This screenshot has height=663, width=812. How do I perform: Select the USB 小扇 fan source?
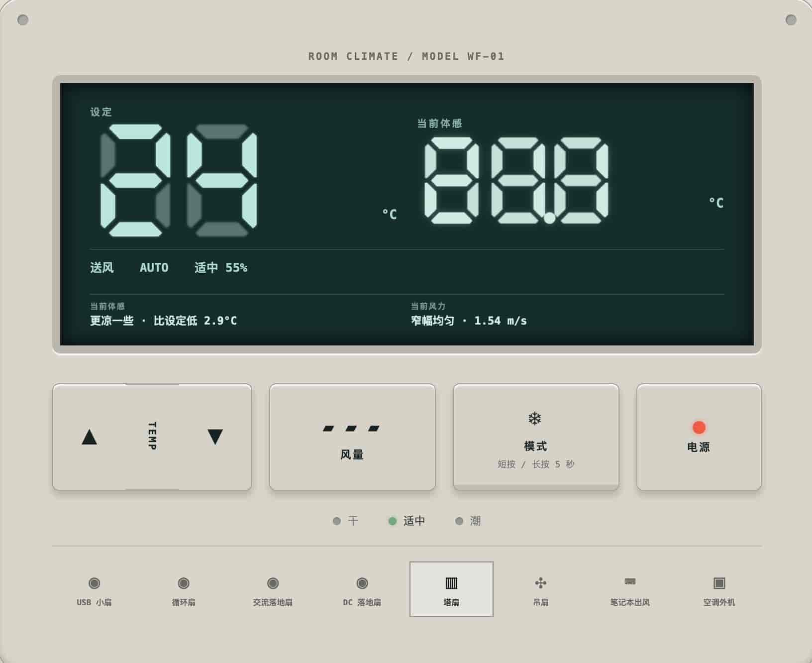(x=94, y=589)
